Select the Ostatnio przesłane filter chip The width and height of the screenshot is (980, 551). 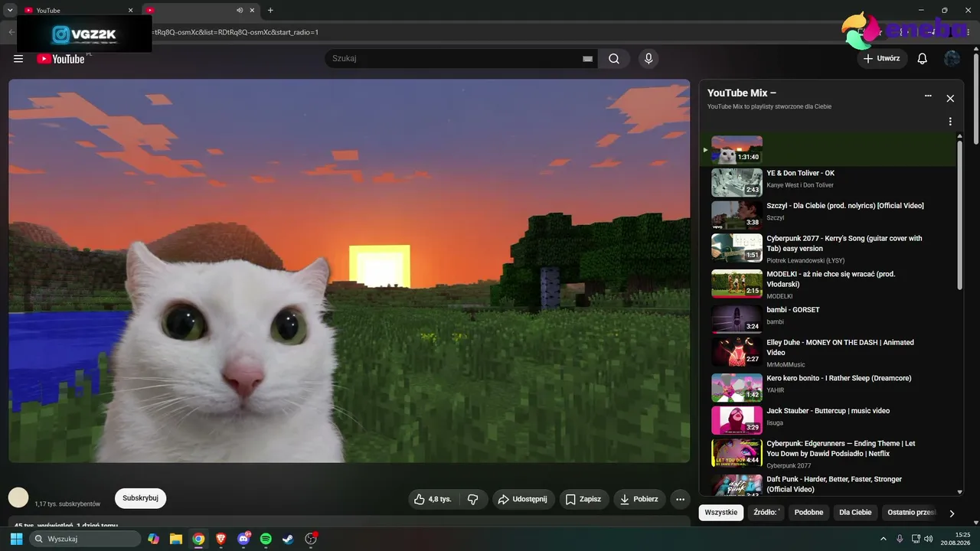pyautogui.click(x=911, y=513)
